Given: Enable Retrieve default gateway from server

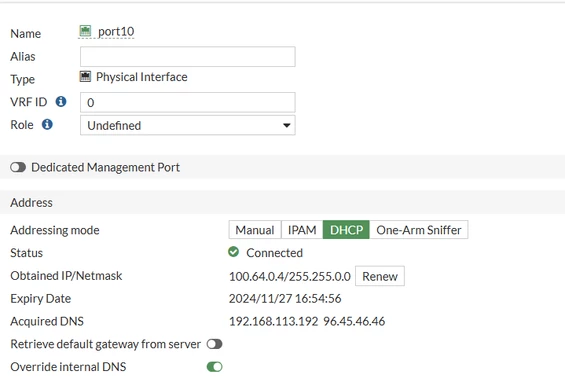Looking at the screenshot, I should pyautogui.click(x=214, y=344).
